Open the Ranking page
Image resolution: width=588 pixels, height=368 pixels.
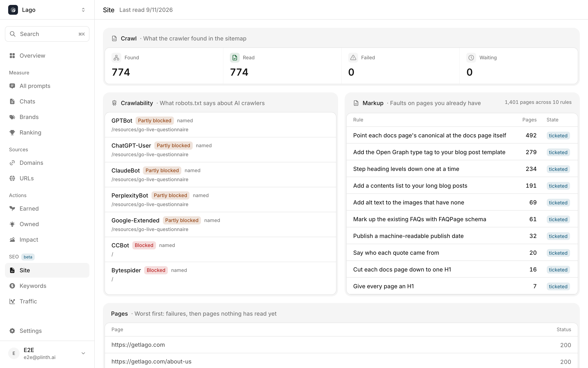tap(47, 133)
